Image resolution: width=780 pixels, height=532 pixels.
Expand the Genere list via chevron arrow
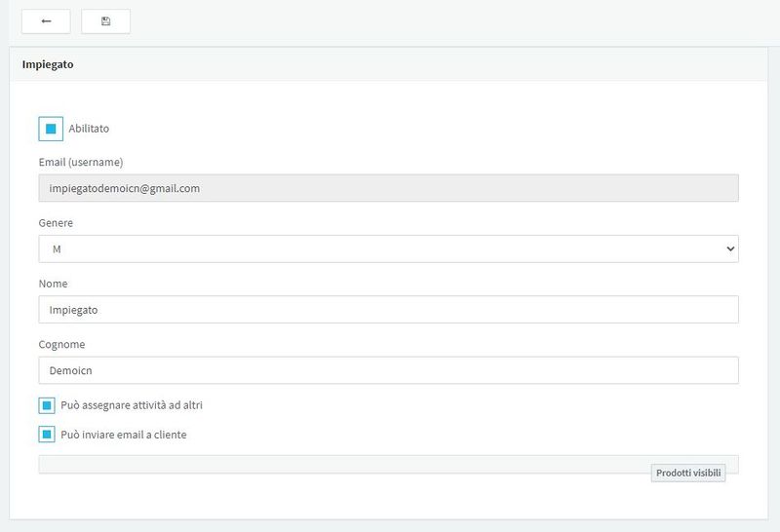pyautogui.click(x=730, y=249)
